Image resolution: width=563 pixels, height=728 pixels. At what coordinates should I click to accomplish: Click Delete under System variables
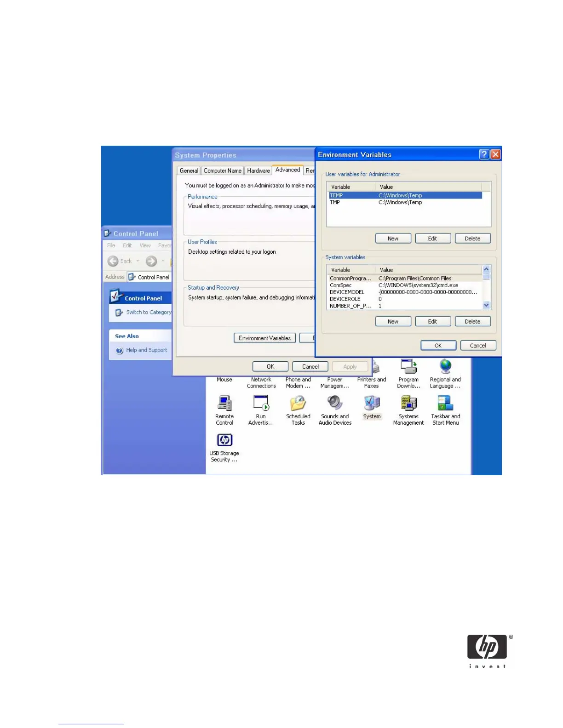(x=473, y=322)
